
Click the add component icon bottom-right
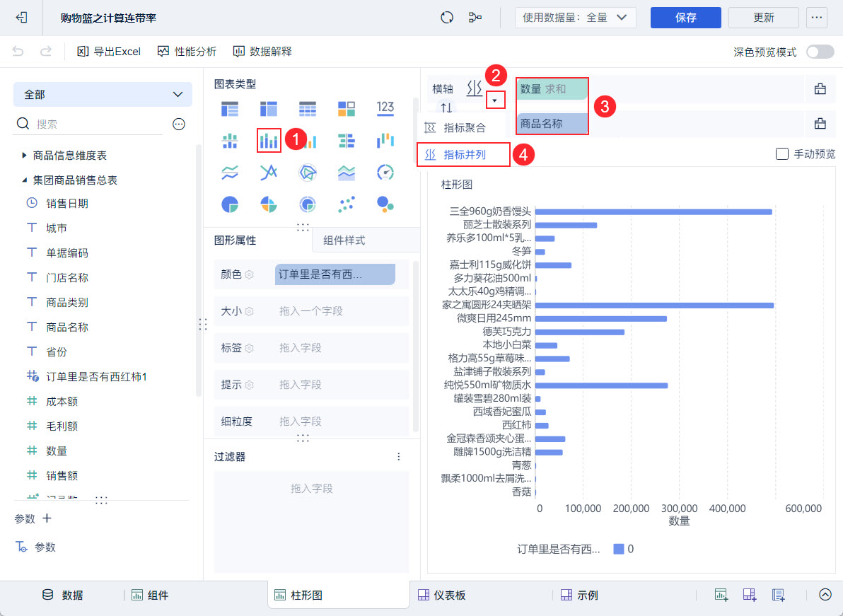[x=721, y=595]
